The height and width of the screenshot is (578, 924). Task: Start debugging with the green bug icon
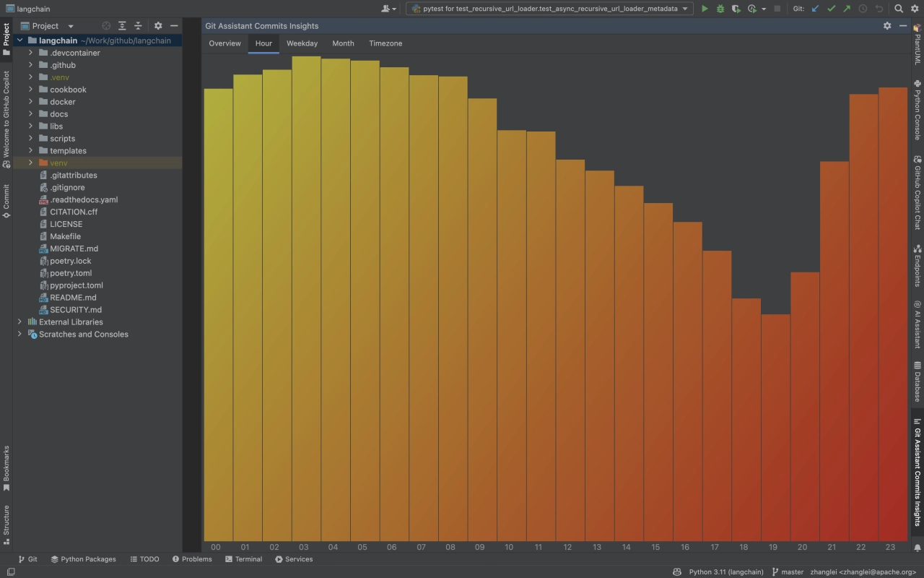720,9
